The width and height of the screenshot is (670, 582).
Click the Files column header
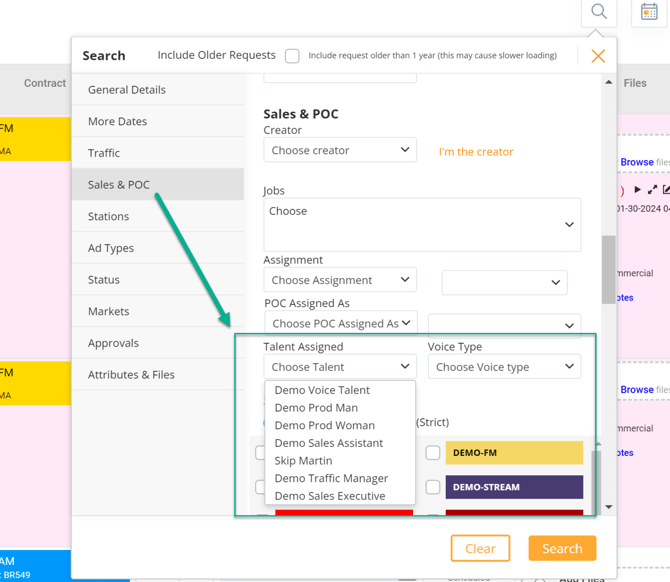[x=635, y=83]
